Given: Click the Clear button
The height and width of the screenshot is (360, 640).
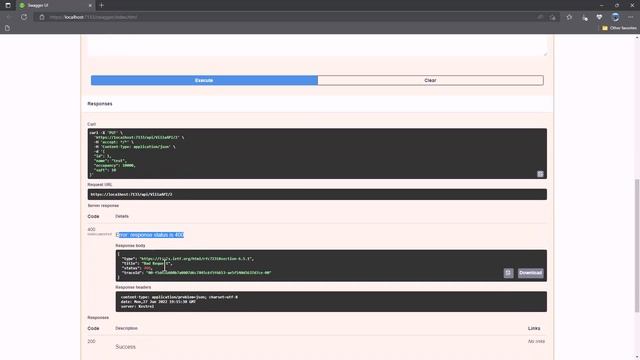Looking at the screenshot, I should click(430, 80).
